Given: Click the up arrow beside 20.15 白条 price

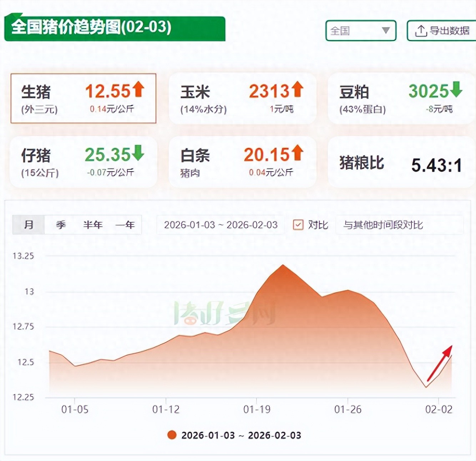Looking at the screenshot, I should coord(297,153).
